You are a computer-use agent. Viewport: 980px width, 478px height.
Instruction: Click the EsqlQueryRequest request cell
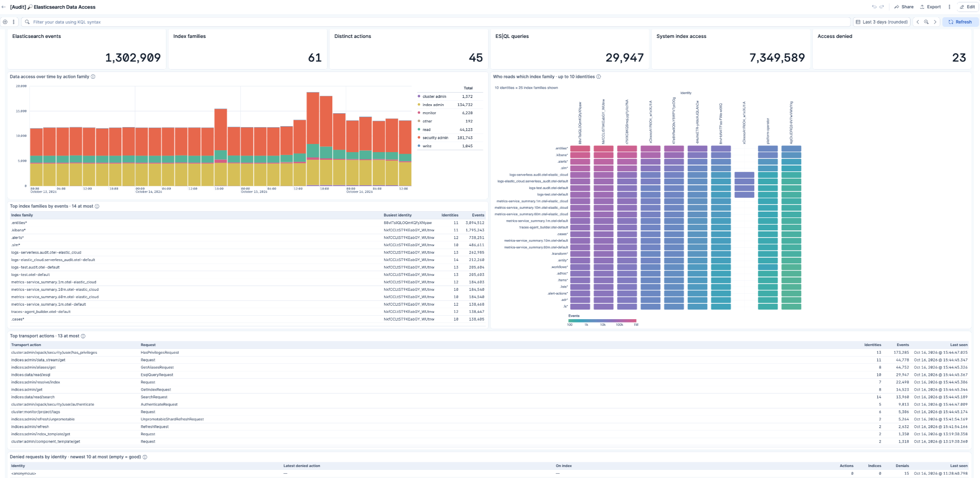point(157,375)
